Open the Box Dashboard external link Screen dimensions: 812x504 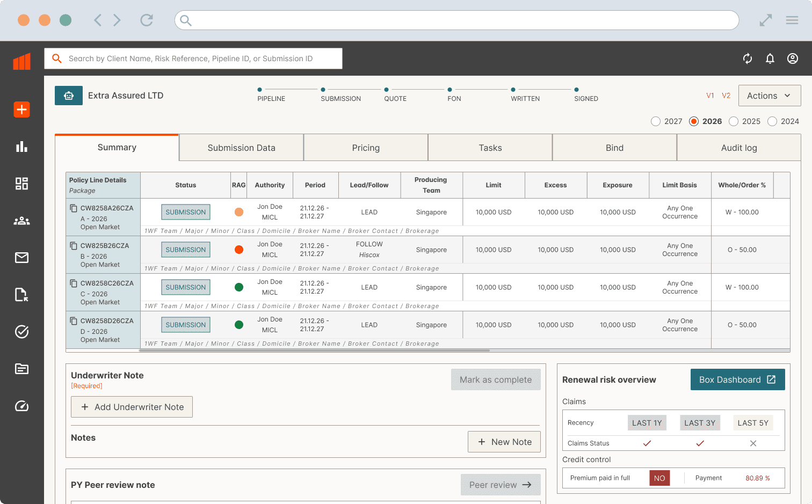[738, 379]
